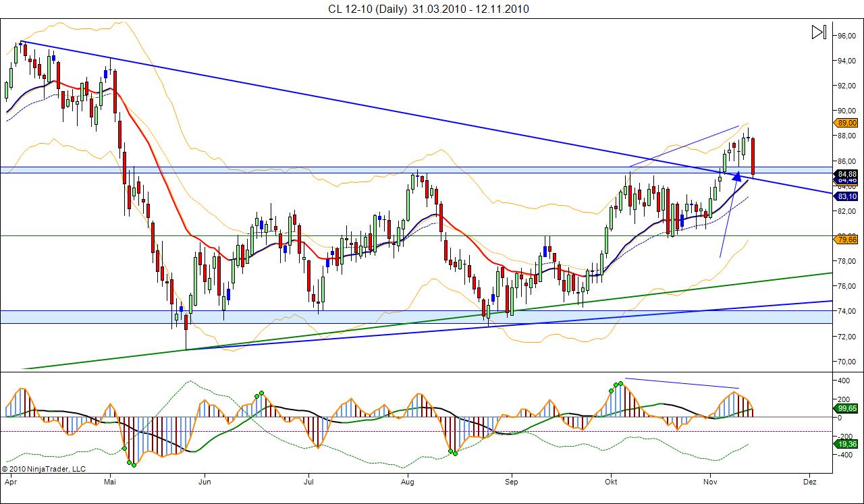Click the 94,00 price axis label
This screenshot has width=864, height=504.
click(846, 61)
